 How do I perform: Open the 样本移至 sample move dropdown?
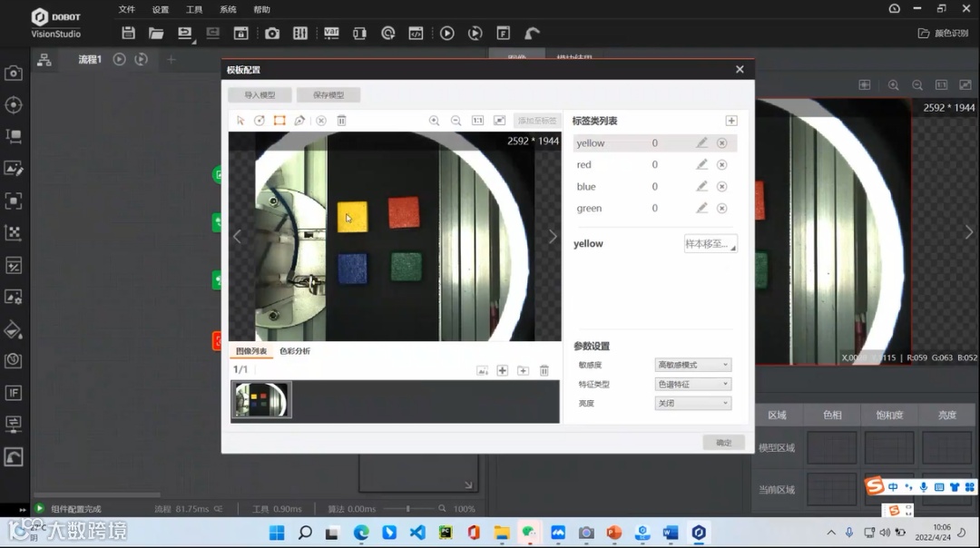(710, 244)
